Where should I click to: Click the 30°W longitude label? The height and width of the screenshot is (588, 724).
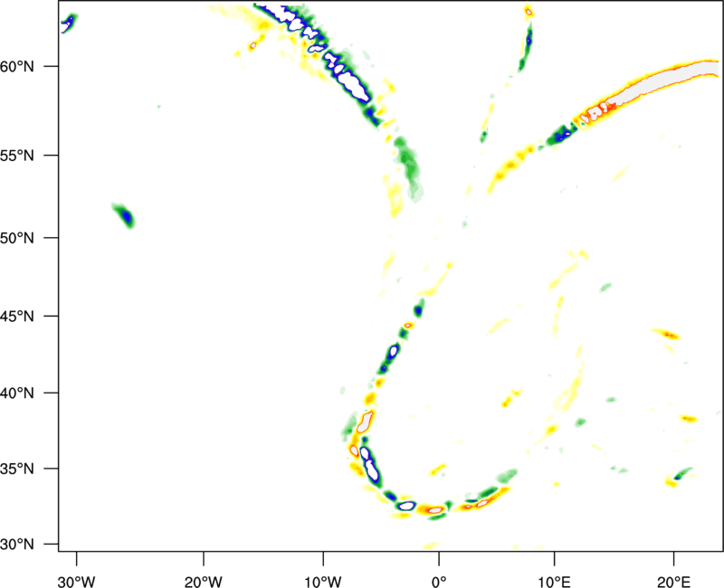pyautogui.click(x=76, y=582)
